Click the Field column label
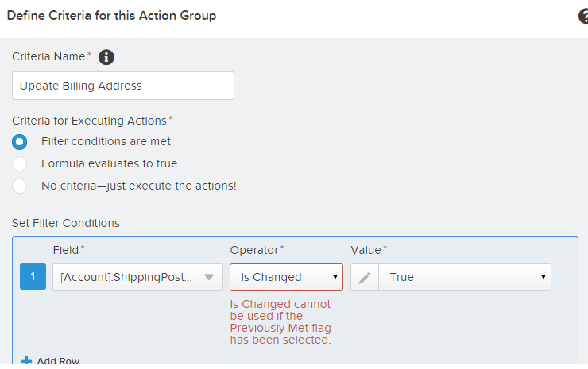The height and width of the screenshot is (369, 588). click(66, 250)
